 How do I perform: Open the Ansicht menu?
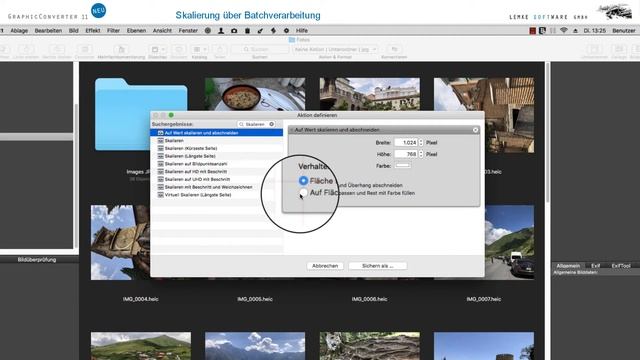pyautogui.click(x=162, y=31)
